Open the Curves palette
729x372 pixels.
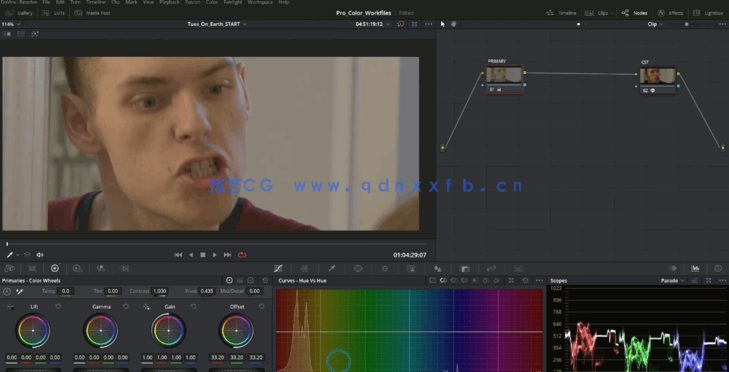coord(278,268)
